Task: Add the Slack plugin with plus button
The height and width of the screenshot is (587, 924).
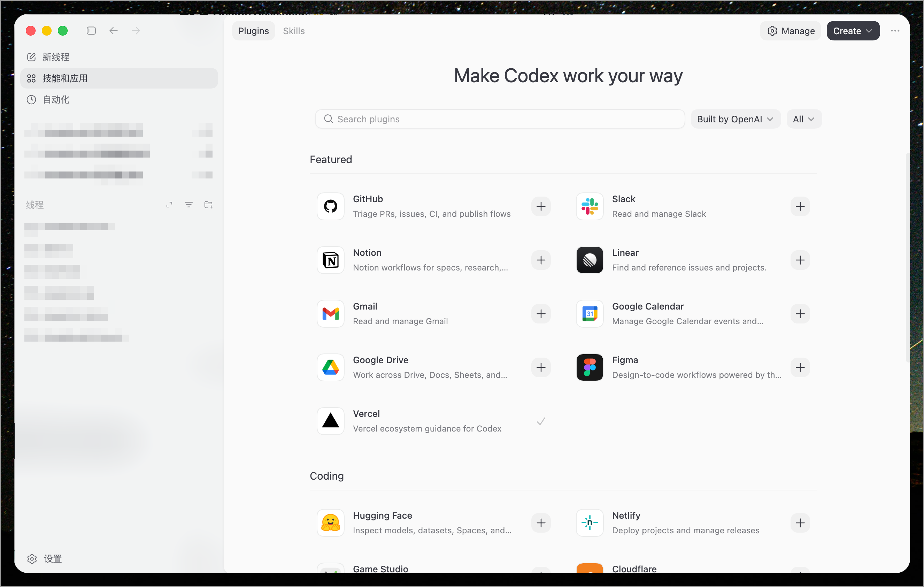Action: tap(800, 206)
